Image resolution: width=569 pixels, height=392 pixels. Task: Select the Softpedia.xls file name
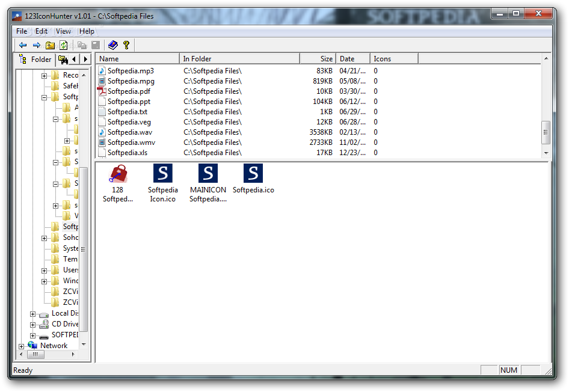pyautogui.click(x=128, y=152)
